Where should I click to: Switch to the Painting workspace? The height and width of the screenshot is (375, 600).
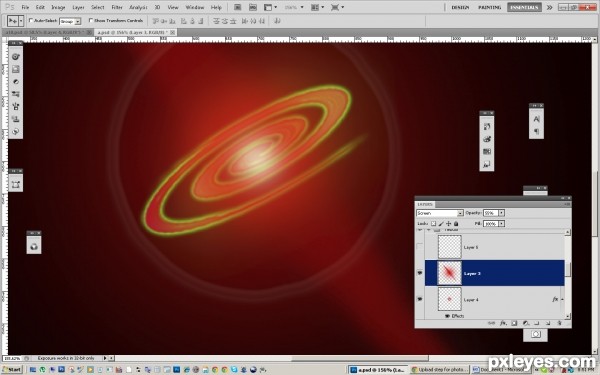(489, 7)
